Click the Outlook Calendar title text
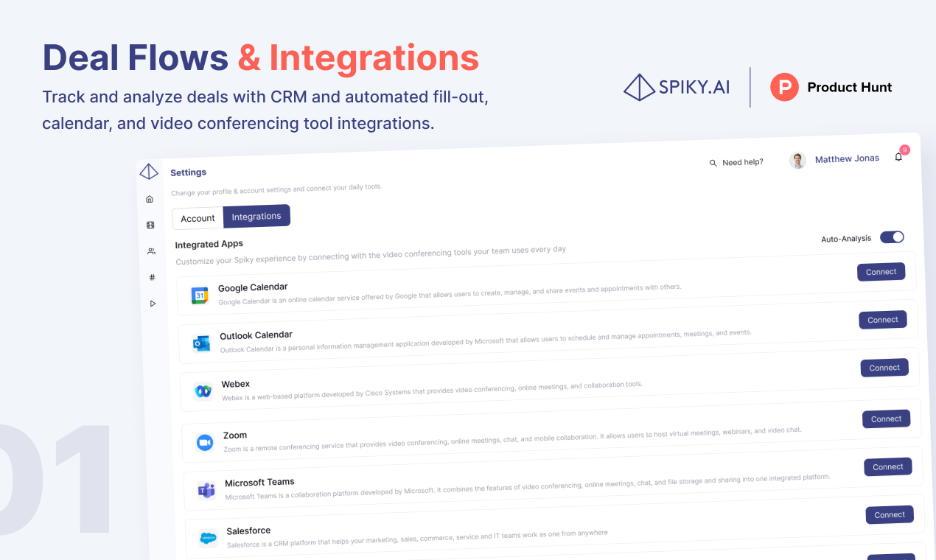This screenshot has width=936, height=560. pyautogui.click(x=256, y=335)
